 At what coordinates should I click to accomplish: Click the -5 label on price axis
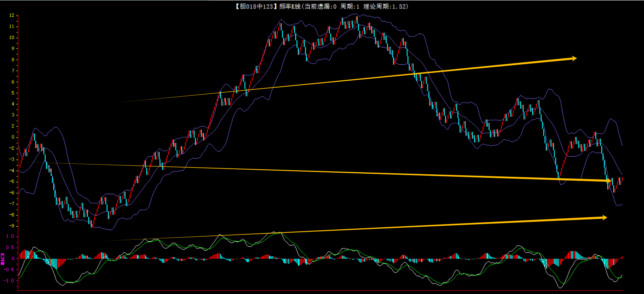pos(12,182)
